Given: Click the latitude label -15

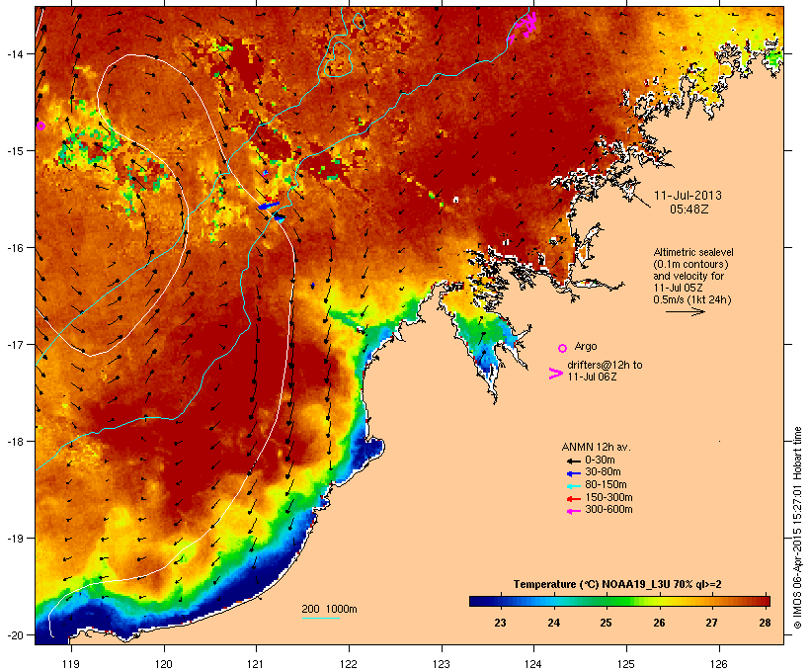Looking at the screenshot, I should pyautogui.click(x=14, y=151).
